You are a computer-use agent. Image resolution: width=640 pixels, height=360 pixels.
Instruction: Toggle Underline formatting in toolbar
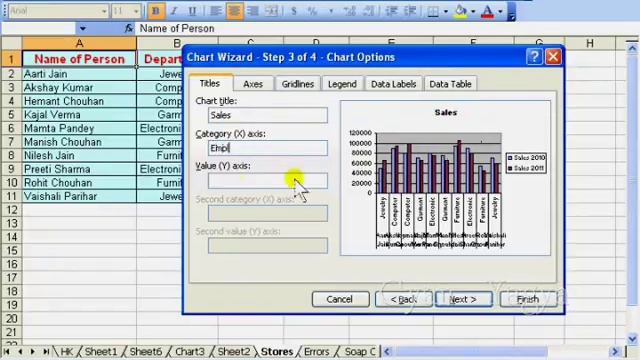[192, 11]
